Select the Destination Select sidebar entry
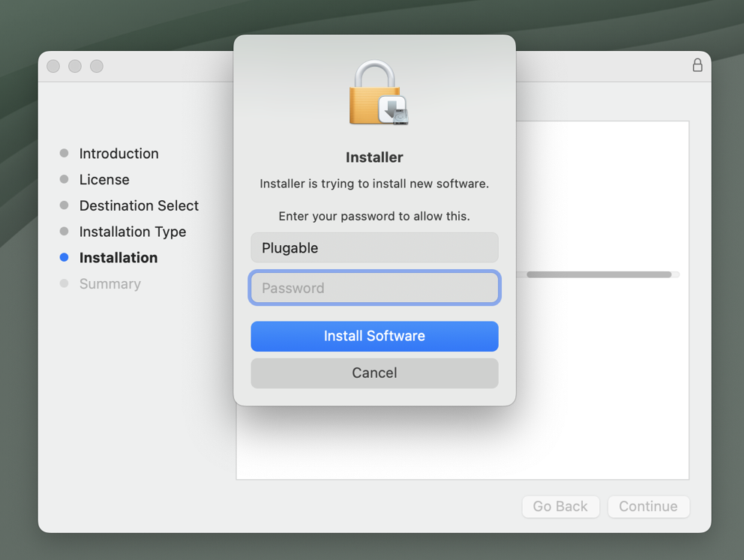 [x=139, y=205]
